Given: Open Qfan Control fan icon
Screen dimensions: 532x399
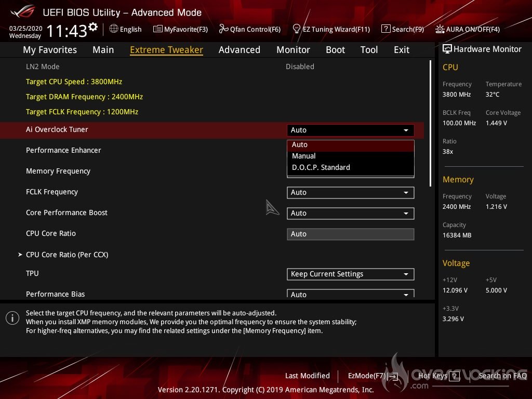Looking at the screenshot, I should tap(223, 29).
